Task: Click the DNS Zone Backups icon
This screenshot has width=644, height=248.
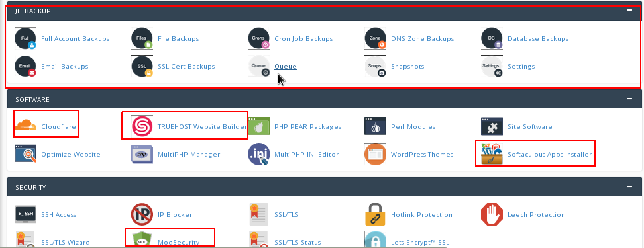Action: coord(376,38)
